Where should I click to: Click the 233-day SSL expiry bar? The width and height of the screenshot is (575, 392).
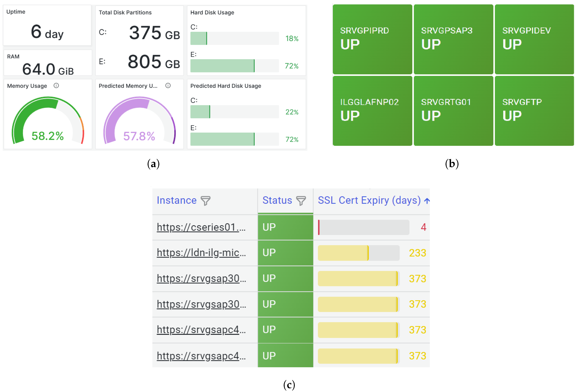(x=358, y=253)
